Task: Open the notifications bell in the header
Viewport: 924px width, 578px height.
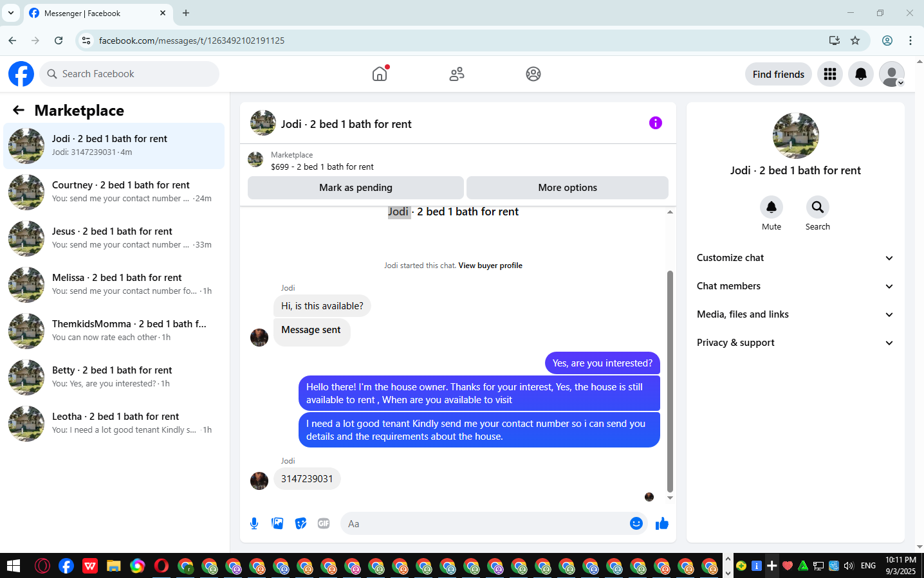Action: [861, 74]
